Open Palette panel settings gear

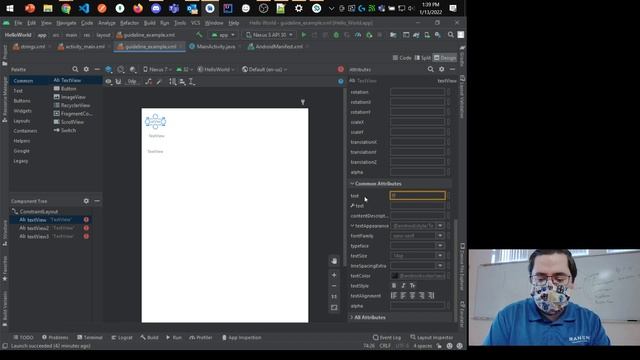click(x=86, y=69)
